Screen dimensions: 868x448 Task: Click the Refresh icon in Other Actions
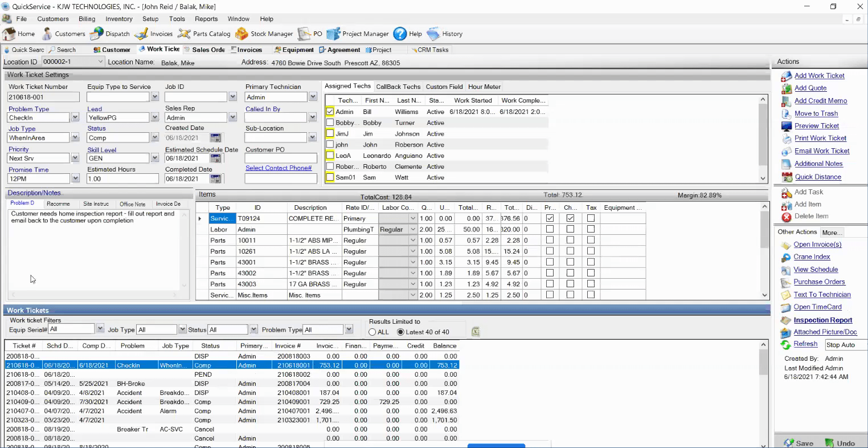pos(787,344)
